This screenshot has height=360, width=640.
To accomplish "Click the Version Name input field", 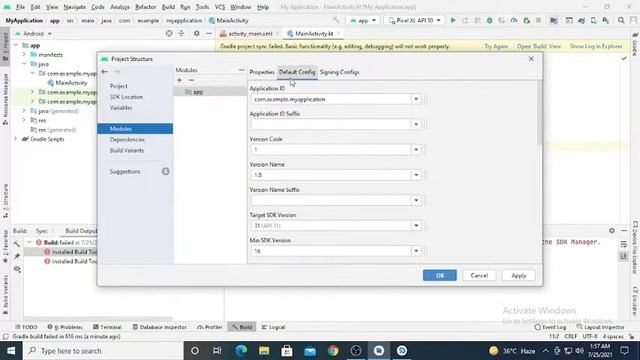I will pyautogui.click(x=331, y=175).
